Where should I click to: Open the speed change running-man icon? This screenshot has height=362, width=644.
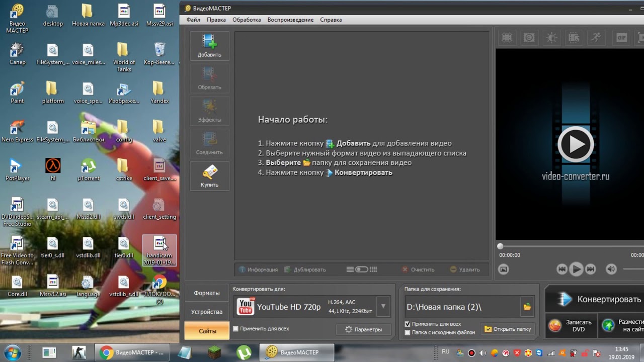click(x=596, y=38)
